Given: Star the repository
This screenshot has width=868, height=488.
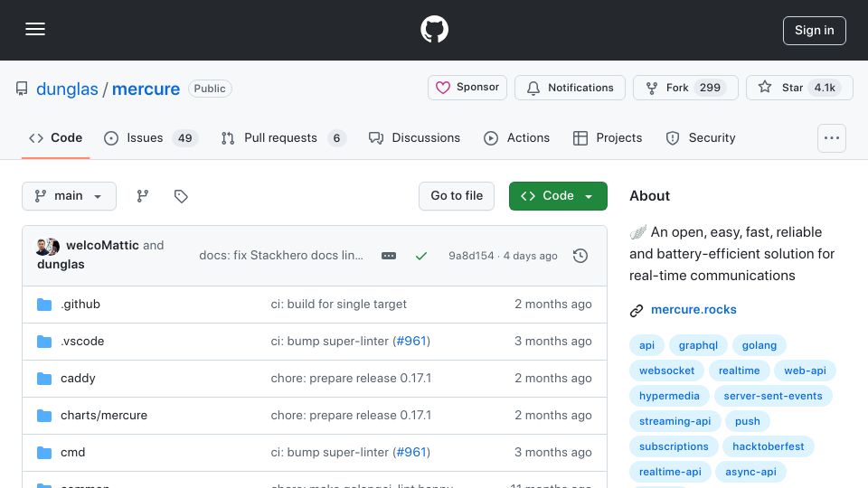Looking at the screenshot, I should [x=799, y=88].
